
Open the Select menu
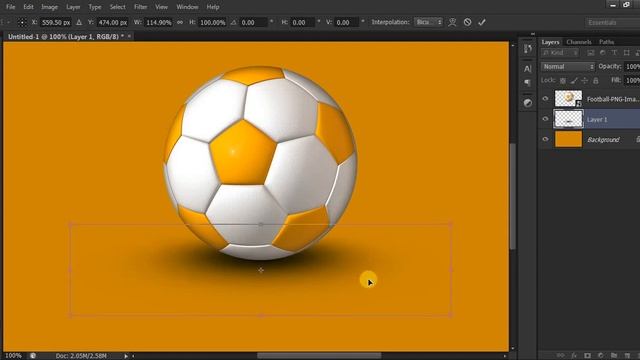coord(118,7)
